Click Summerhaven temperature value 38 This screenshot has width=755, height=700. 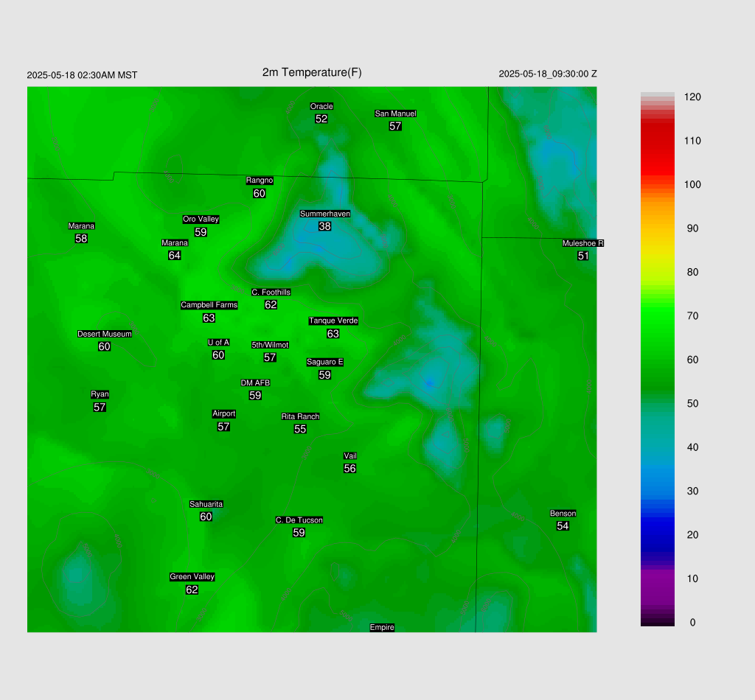[x=324, y=226]
